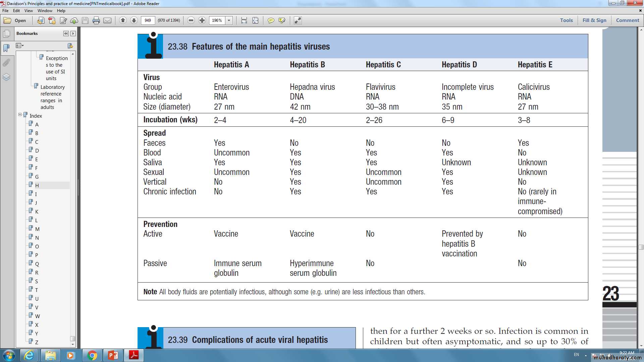Open the bookmarks options menu dropdown
The height and width of the screenshot is (362, 644).
(20, 46)
